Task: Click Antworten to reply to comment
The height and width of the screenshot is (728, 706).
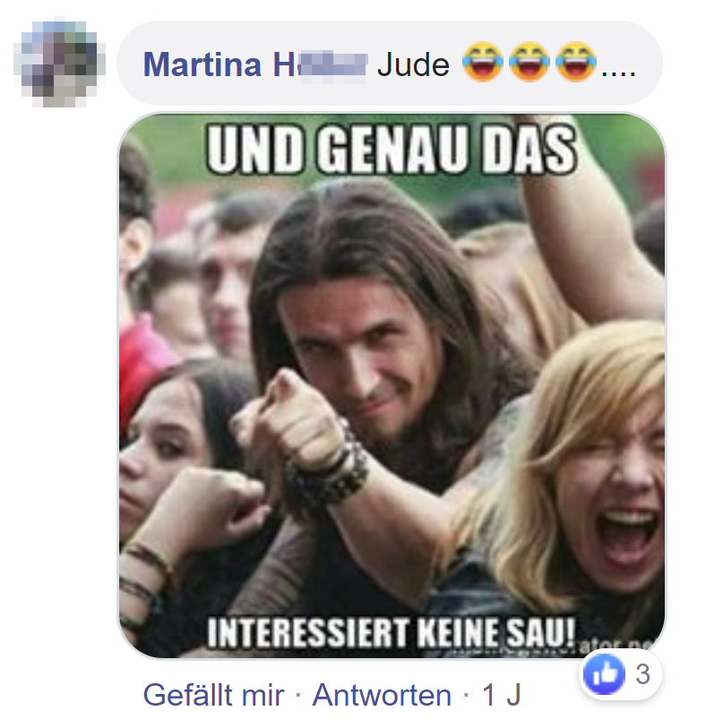Action: (x=382, y=695)
